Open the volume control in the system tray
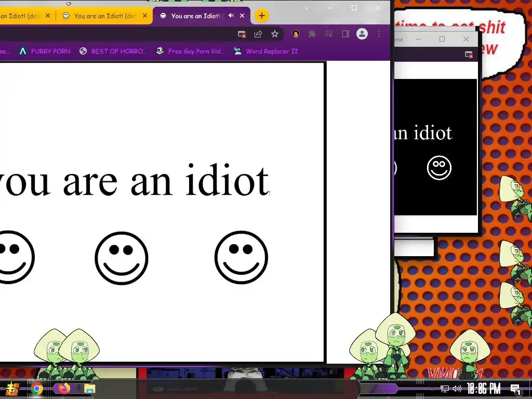 (x=457, y=389)
